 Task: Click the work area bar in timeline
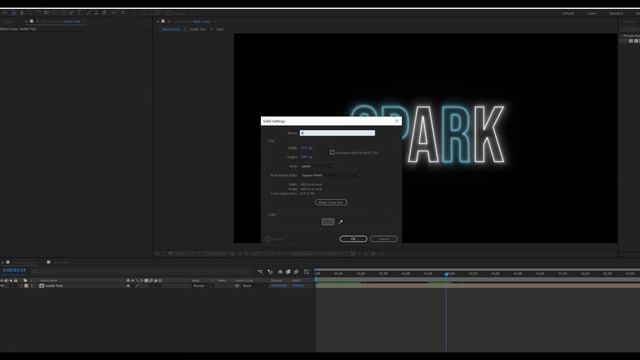[x=478, y=279]
